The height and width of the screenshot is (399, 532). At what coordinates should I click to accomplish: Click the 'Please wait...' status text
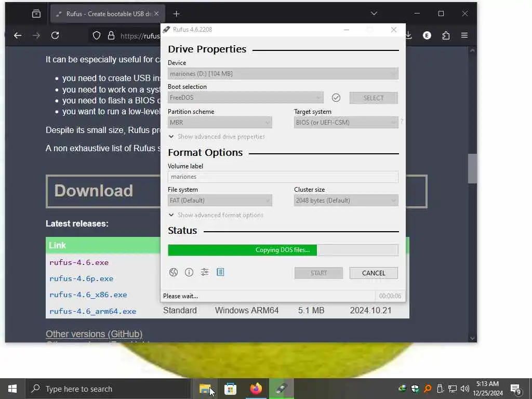(180, 296)
